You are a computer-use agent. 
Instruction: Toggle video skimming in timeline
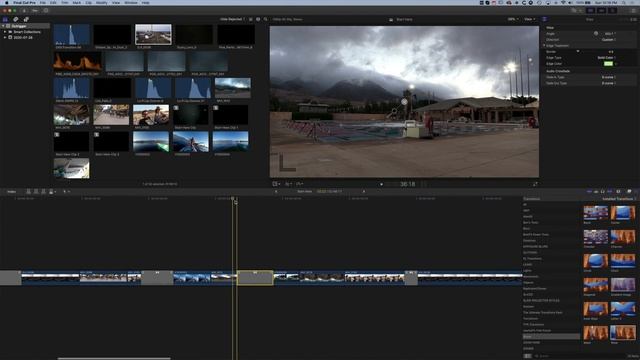click(589, 191)
